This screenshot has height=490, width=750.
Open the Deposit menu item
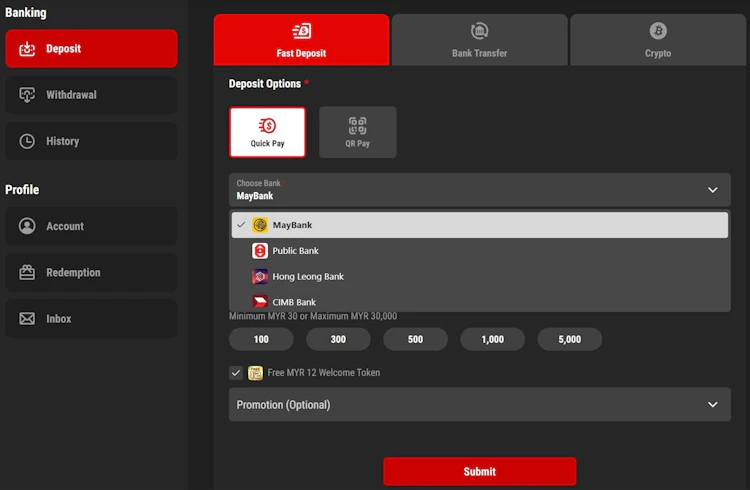[x=91, y=49]
